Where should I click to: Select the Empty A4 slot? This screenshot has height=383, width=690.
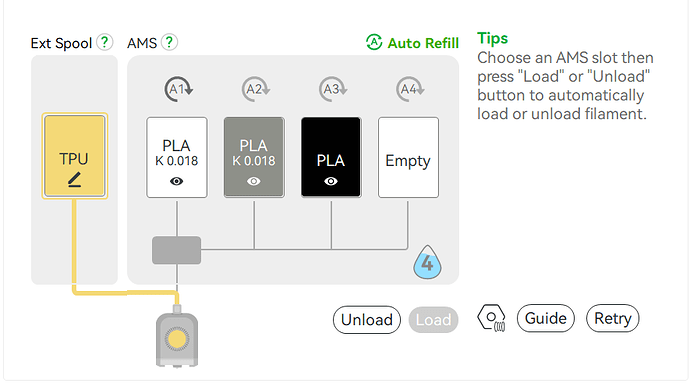pos(408,157)
